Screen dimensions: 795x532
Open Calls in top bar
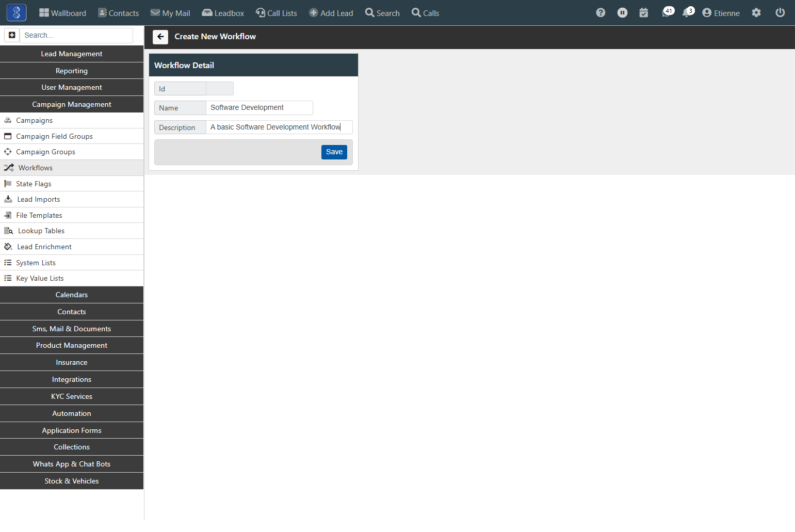tap(426, 13)
